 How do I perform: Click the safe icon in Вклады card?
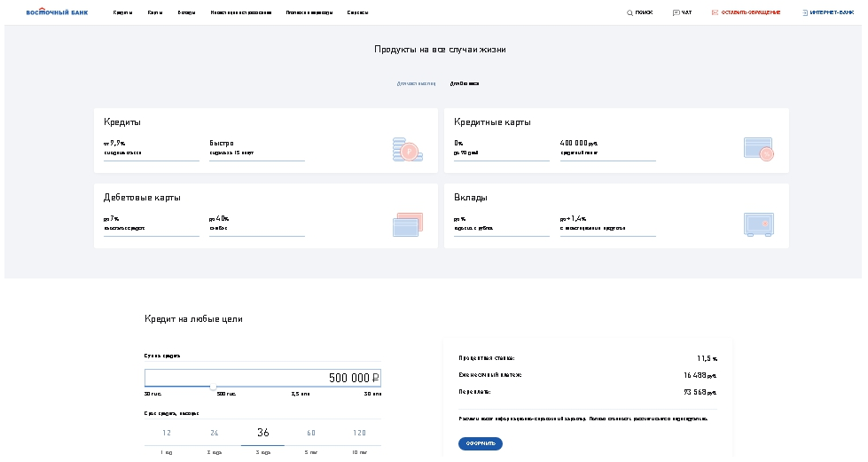758,225
